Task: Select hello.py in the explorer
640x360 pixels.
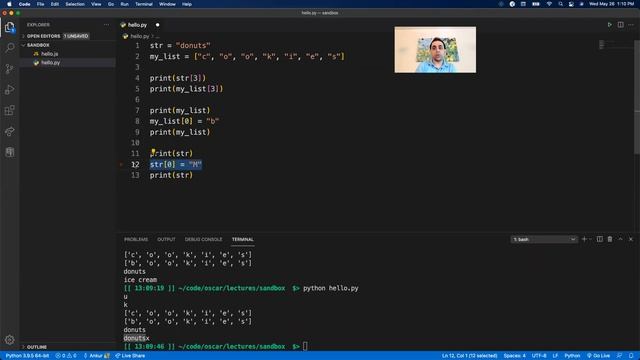Action: coord(50,62)
